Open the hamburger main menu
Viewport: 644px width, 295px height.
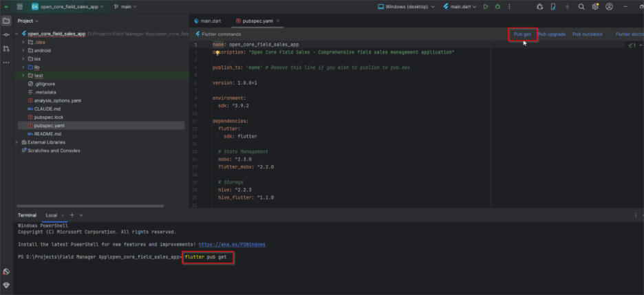coord(19,7)
